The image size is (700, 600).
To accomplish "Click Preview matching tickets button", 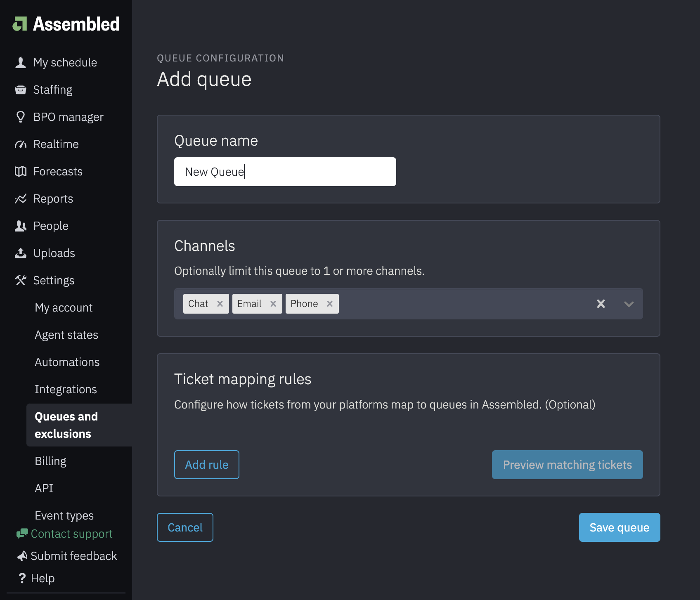I will 568,465.
